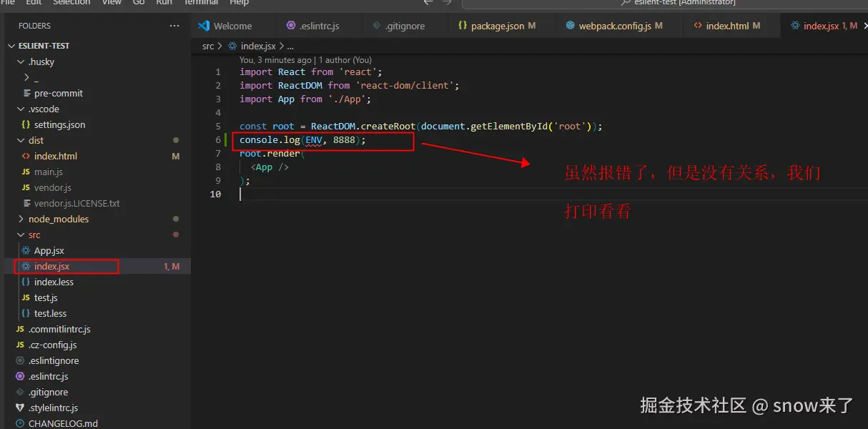Click the braces icon beside test.less
Screen dimensions: 868x429
click(x=26, y=313)
